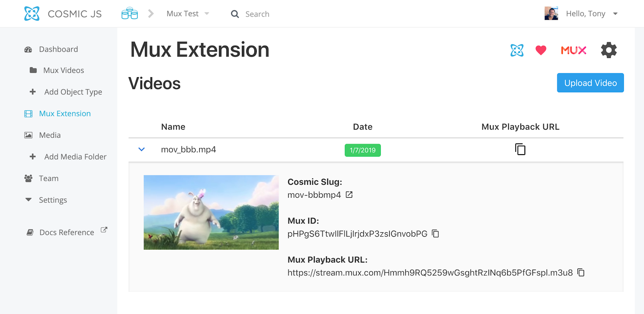The image size is (644, 314).
Task: Open Settings in the sidebar
Action: (53, 200)
